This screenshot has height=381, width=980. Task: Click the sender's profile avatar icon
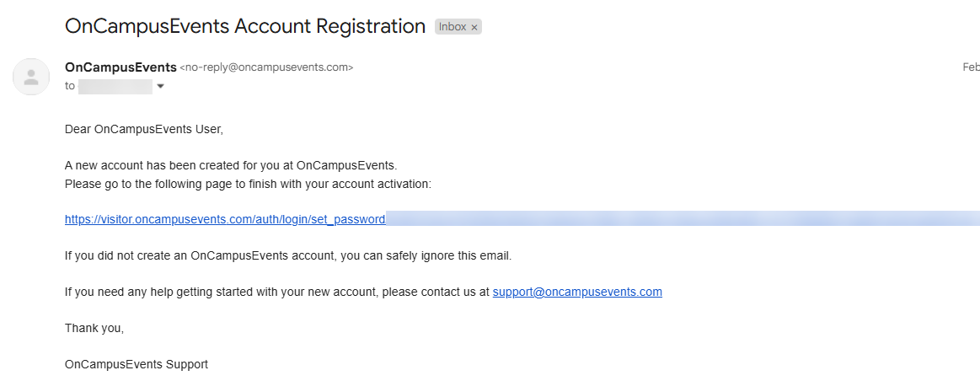point(31,77)
